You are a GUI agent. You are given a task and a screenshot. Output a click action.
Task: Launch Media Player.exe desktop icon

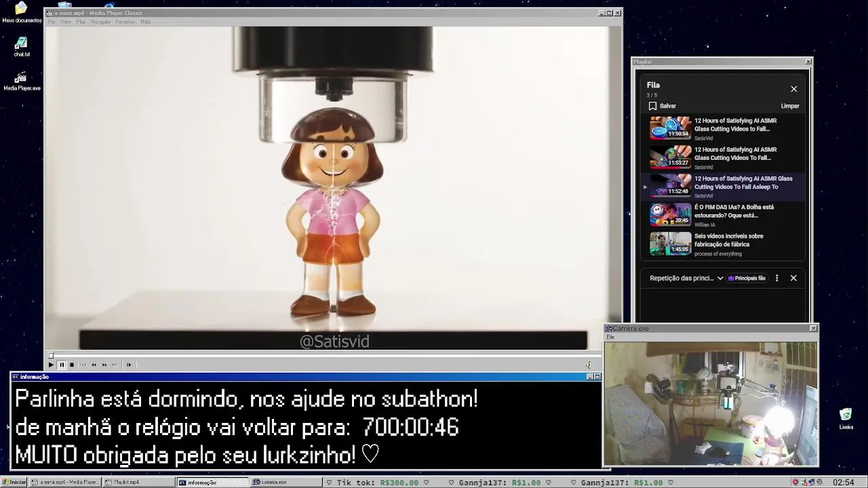(x=22, y=81)
